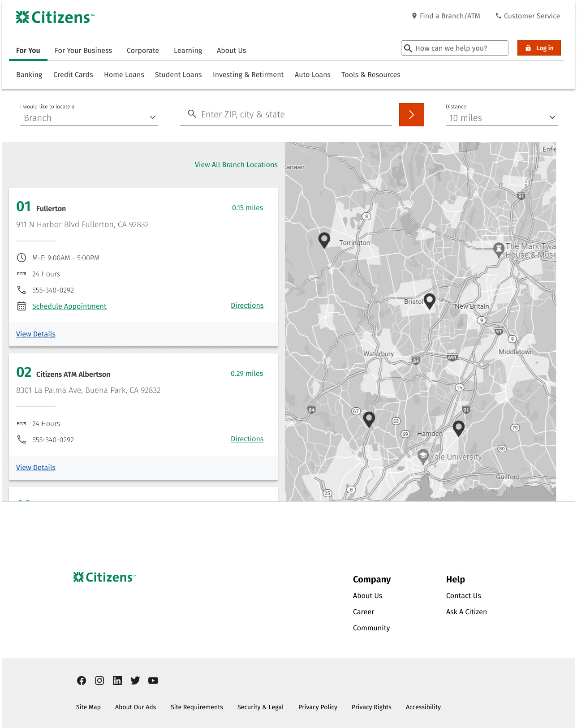Click the Log in button
This screenshot has height=728, width=577.
(538, 48)
